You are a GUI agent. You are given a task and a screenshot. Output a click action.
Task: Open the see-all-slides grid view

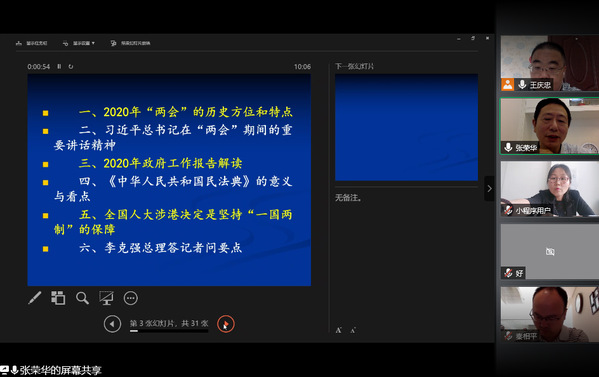coord(58,298)
